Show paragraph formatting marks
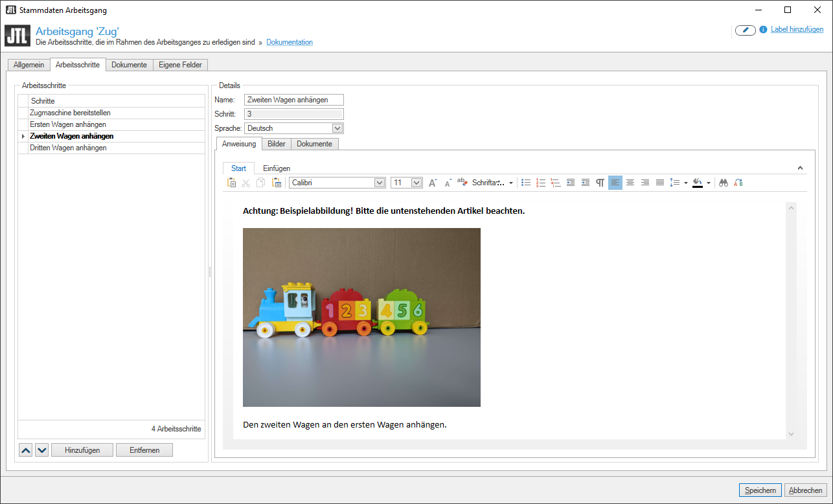 click(x=600, y=183)
